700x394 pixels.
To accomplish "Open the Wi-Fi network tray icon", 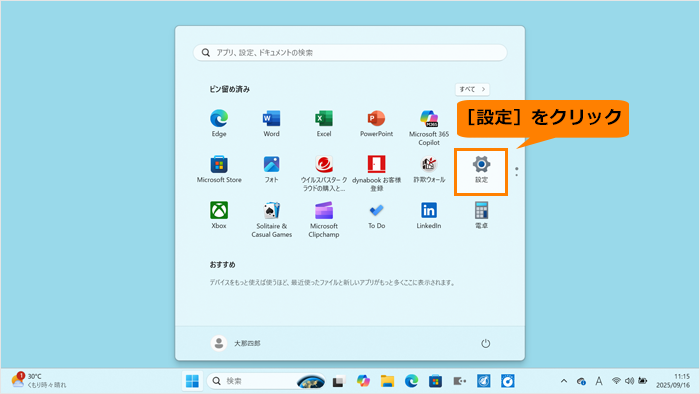I will coord(616,381).
